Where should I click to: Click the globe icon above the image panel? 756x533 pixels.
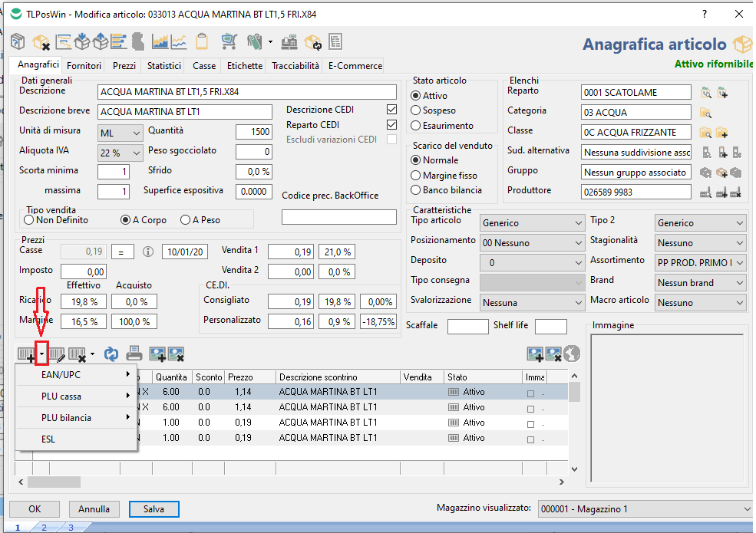point(572,354)
